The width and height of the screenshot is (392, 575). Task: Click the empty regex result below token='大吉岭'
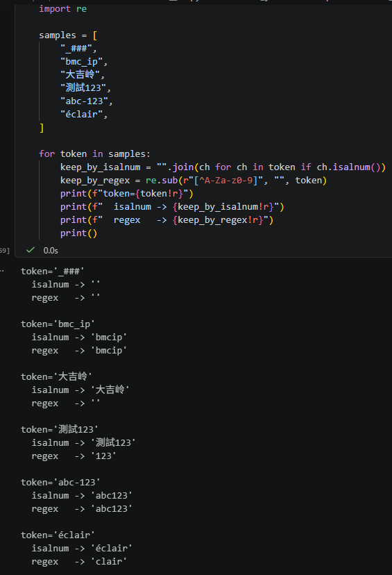(x=66, y=403)
